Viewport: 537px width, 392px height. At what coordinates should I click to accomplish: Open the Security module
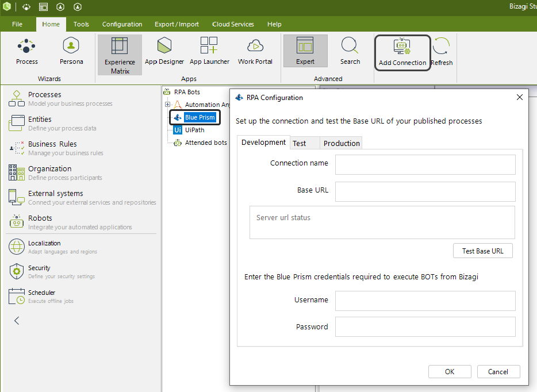point(52,271)
